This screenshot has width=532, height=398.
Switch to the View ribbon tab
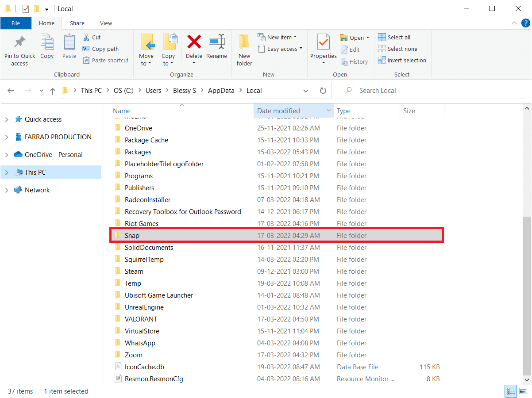pos(106,23)
